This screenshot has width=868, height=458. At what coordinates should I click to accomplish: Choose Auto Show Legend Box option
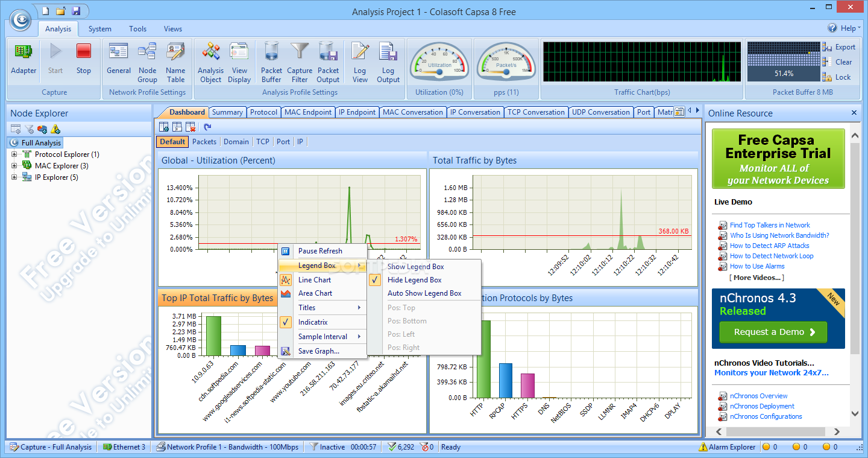pyautogui.click(x=424, y=293)
